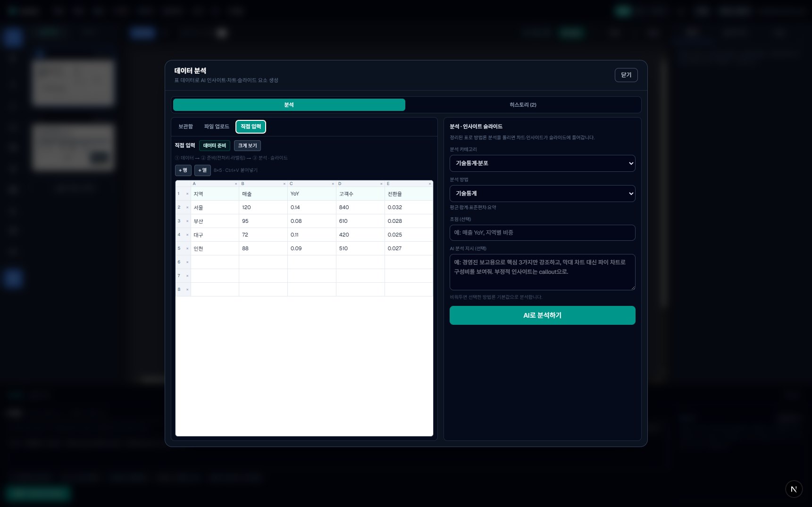Delete column D via its × icon
This screenshot has width=812, height=507.
click(x=381, y=184)
